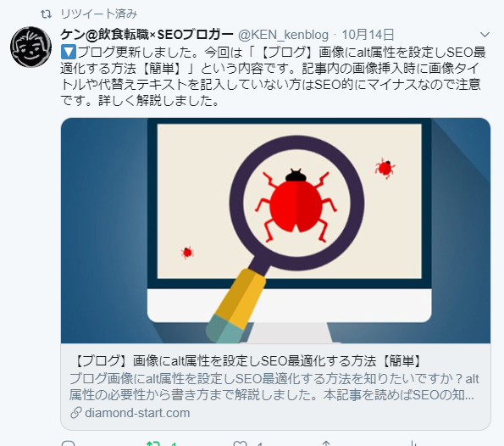
Task: Open the tweet via 10月14日 timestamp
Action: [x=368, y=35]
